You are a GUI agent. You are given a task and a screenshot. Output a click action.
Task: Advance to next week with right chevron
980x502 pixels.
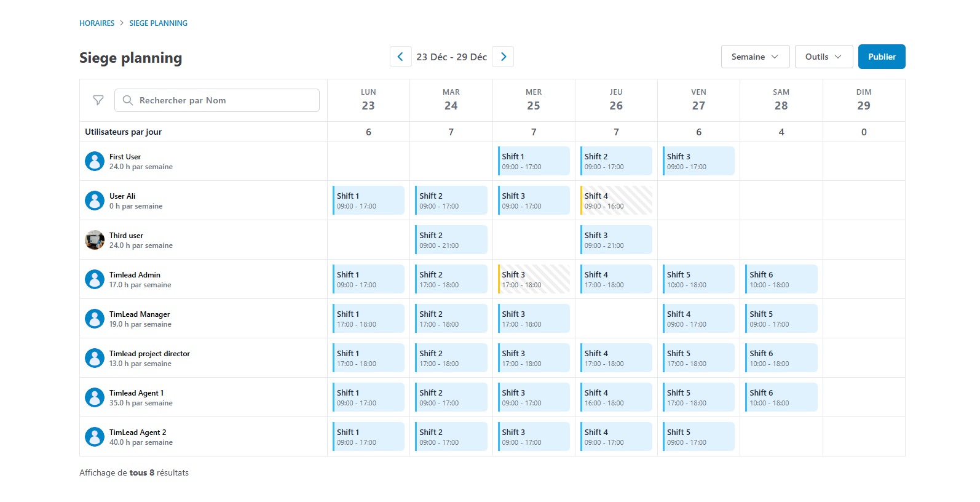504,57
